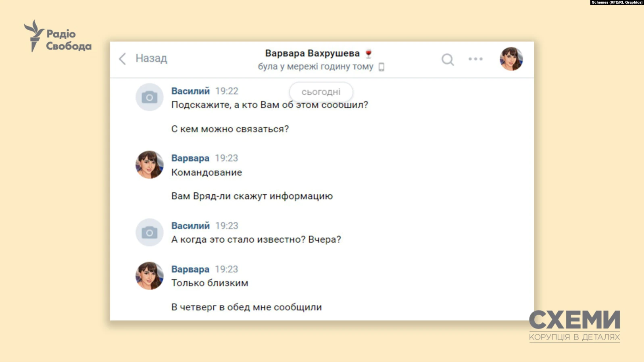644x362 pixels.
Task: Select the message "С кем можно связаться?"
Action: pos(230,129)
